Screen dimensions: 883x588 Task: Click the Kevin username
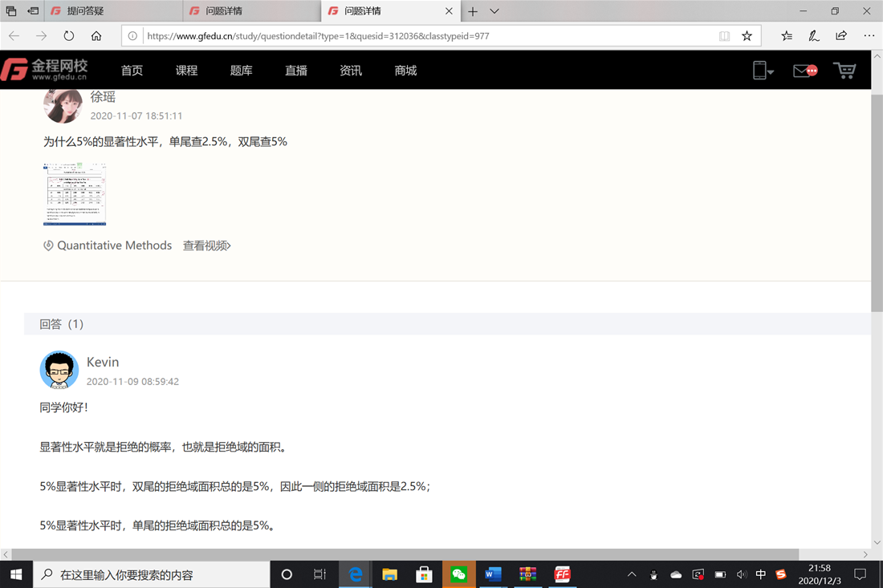(x=103, y=362)
